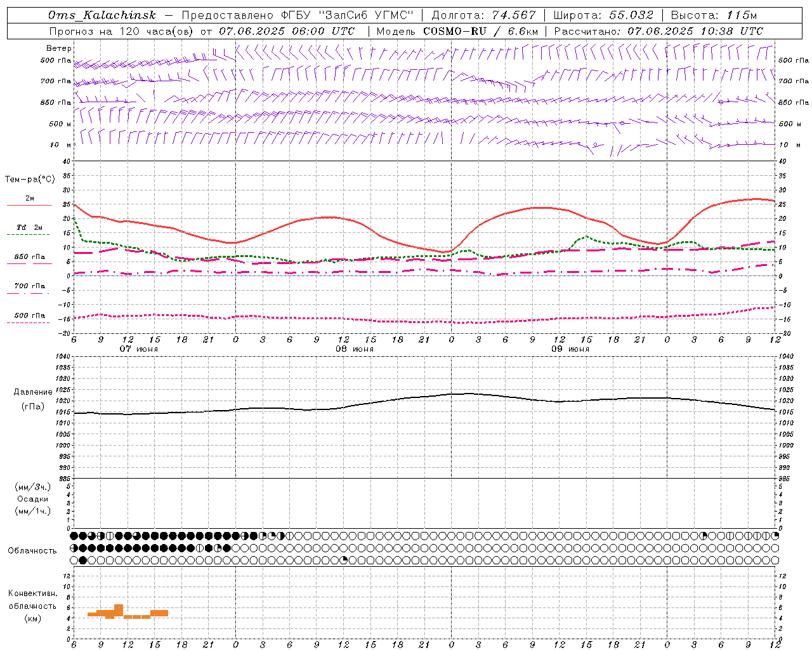Click the '08 июня' date label

[355, 349]
